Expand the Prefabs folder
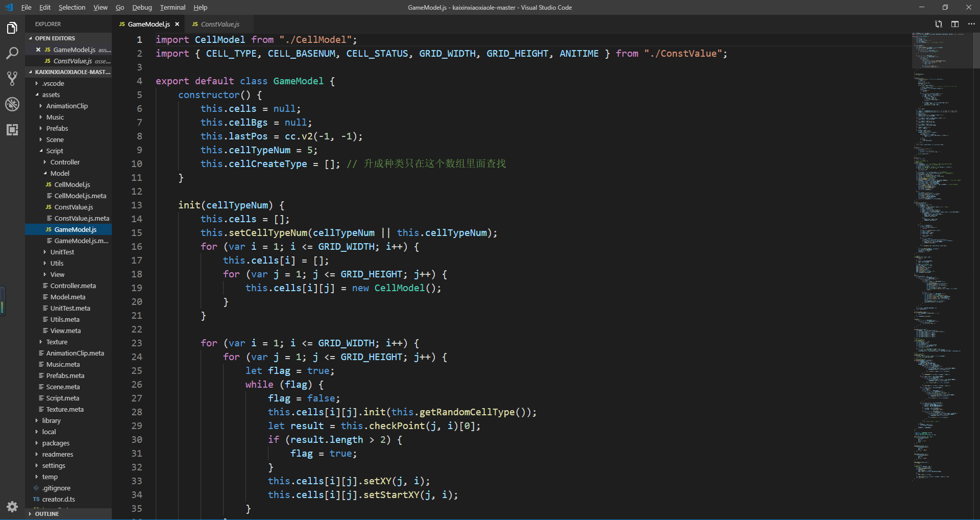Viewport: 980px width, 520px height. click(68, 128)
